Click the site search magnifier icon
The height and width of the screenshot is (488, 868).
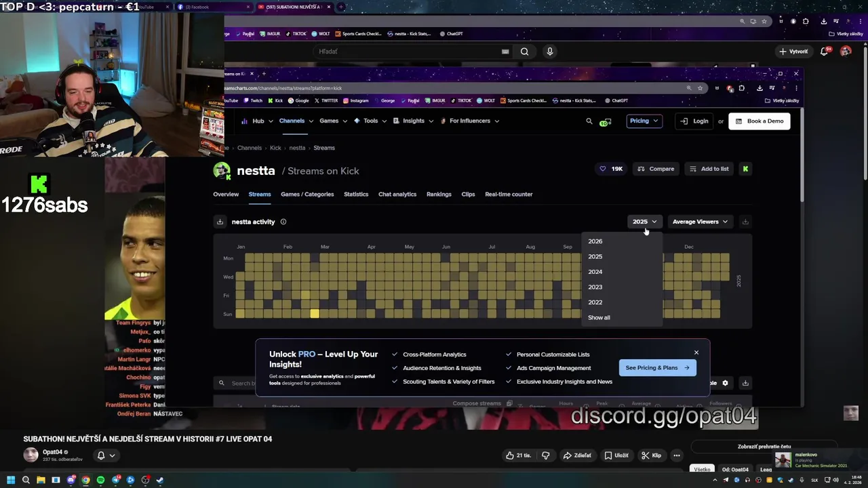pos(589,121)
